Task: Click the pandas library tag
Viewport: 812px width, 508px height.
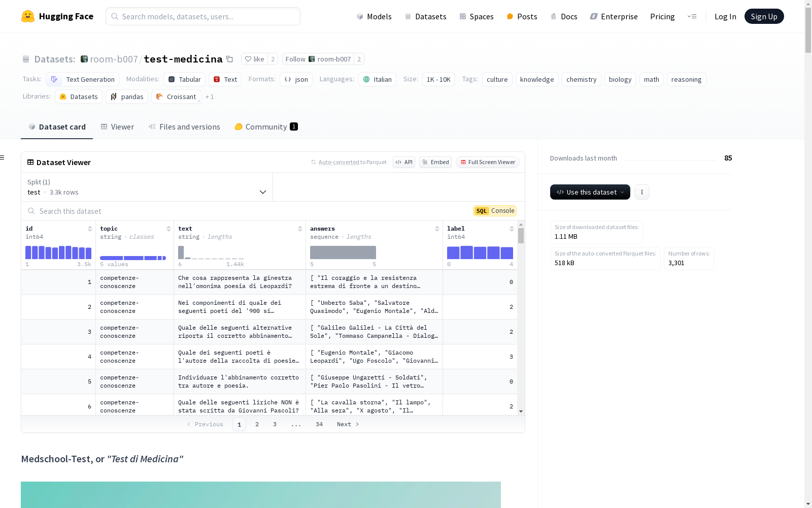Action: click(x=127, y=97)
